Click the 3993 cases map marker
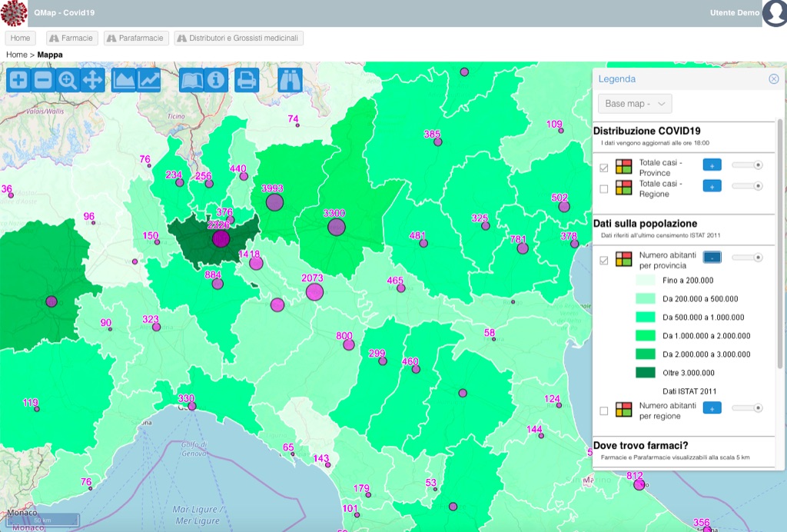This screenshot has height=532, width=787. tap(274, 202)
